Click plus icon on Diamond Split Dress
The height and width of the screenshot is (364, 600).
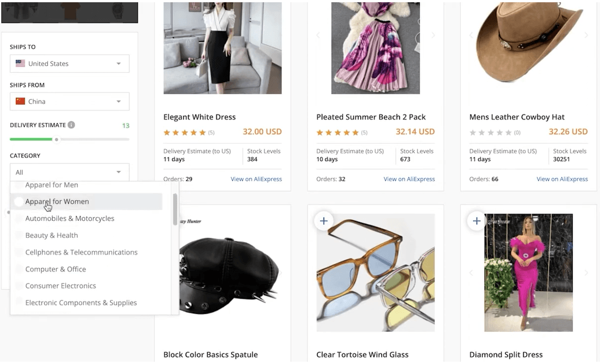[477, 221]
